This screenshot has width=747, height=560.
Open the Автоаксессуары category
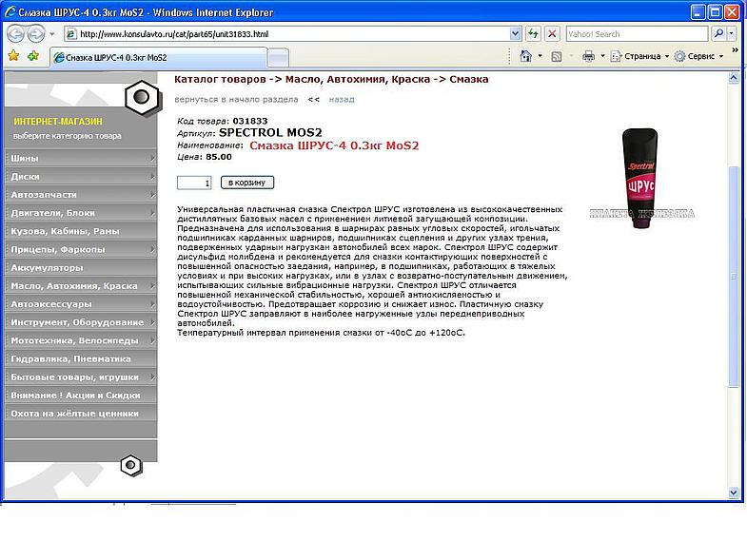81,304
